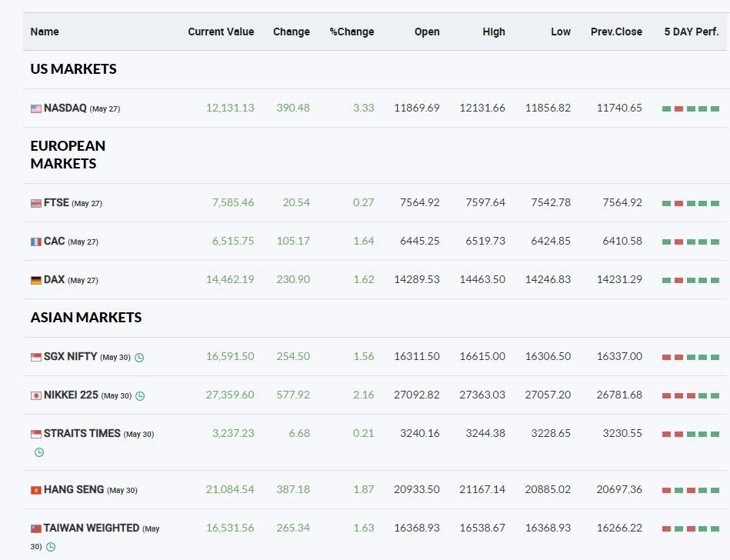Click the Current Value column header
Viewport: 730px width, 560px height.
221,32
